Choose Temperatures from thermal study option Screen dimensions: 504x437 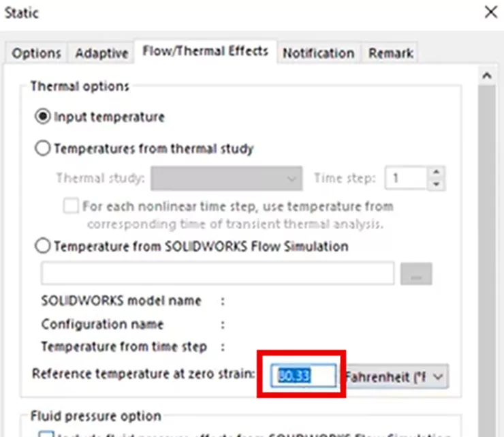(x=43, y=148)
